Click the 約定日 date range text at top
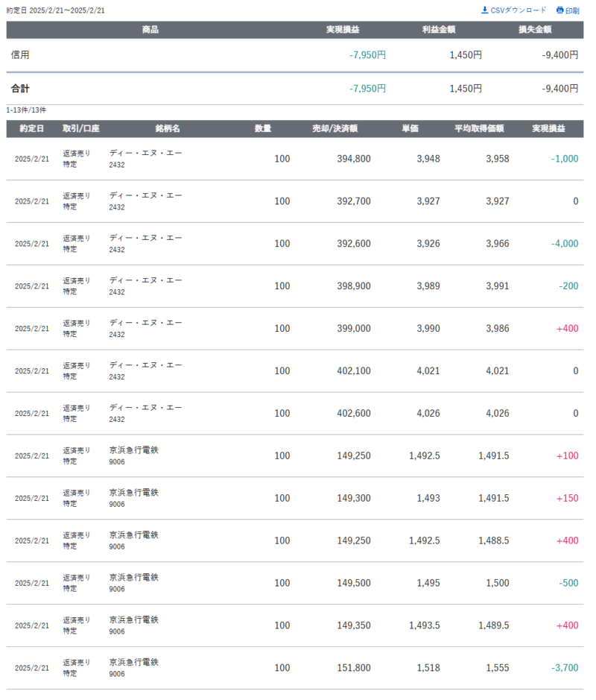The width and height of the screenshot is (596, 700). [x=56, y=10]
